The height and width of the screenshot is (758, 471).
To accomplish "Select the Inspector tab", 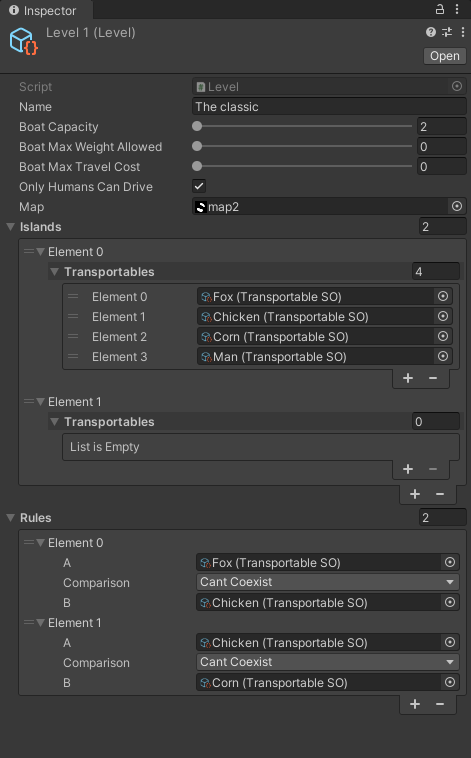I will pos(43,10).
